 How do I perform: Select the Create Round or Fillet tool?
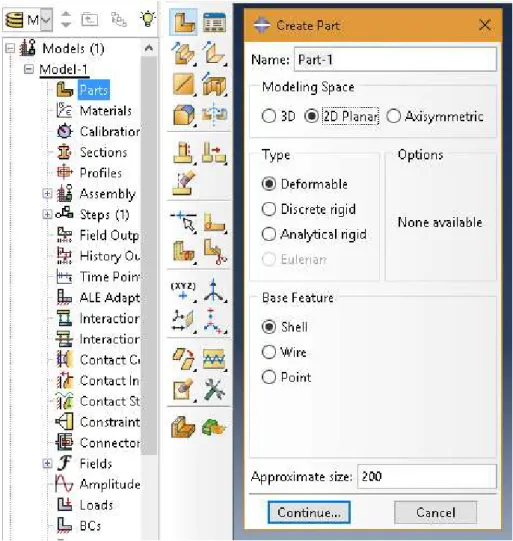pyautogui.click(x=184, y=114)
